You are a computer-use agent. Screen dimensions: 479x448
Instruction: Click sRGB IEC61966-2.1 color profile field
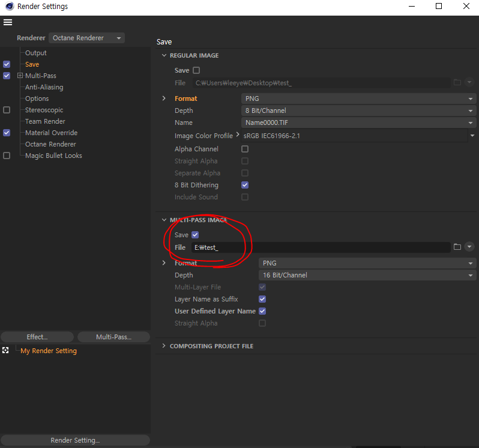354,135
